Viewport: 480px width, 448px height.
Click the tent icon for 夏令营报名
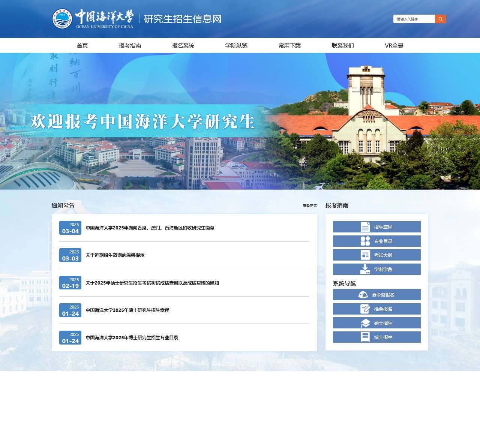pyautogui.click(x=363, y=295)
